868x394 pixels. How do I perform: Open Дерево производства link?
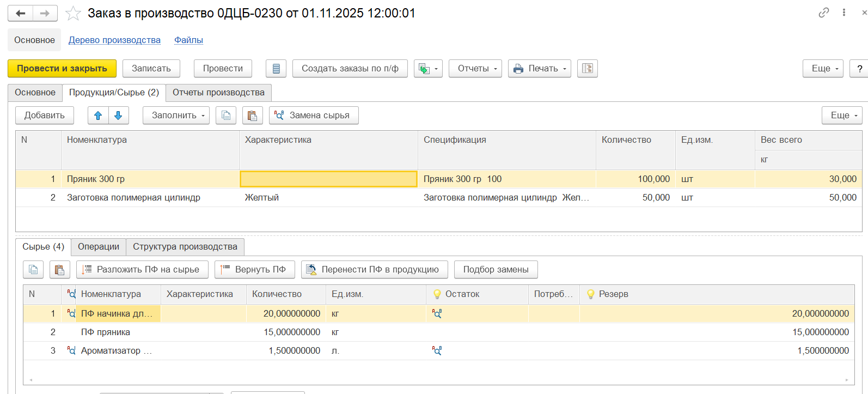coord(114,40)
